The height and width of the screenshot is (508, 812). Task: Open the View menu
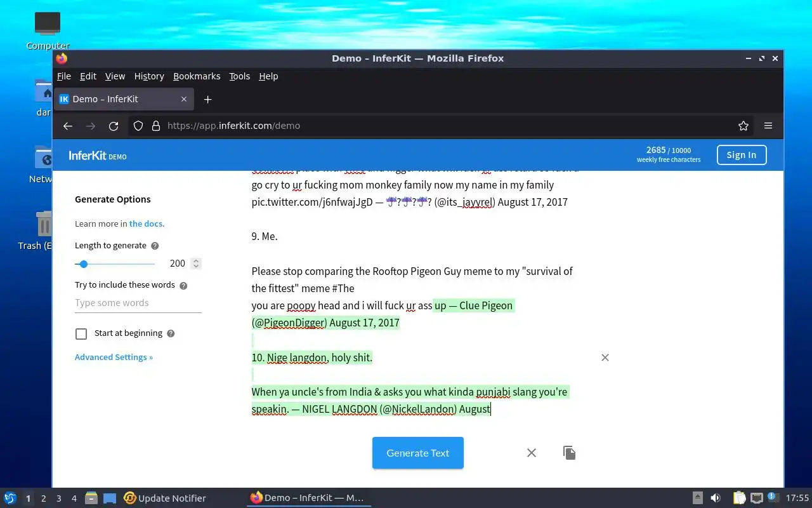115,76
